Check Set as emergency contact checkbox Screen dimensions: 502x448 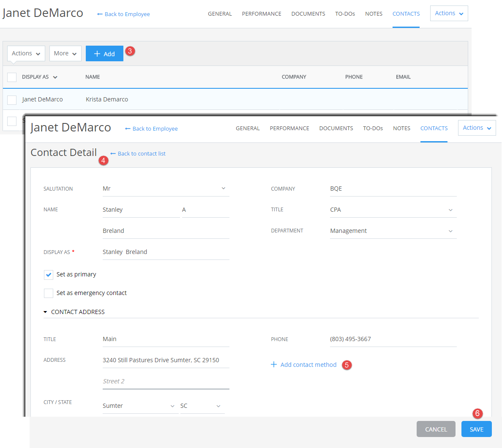pos(49,293)
